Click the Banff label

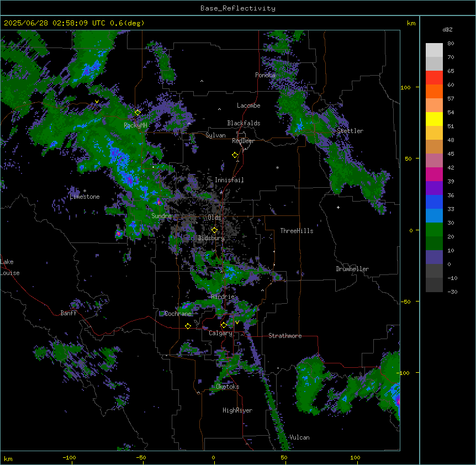click(68, 313)
